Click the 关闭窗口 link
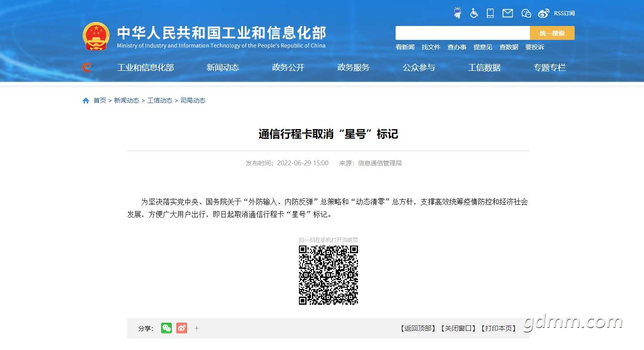Viewport: 644px width, 350px height. click(458, 328)
